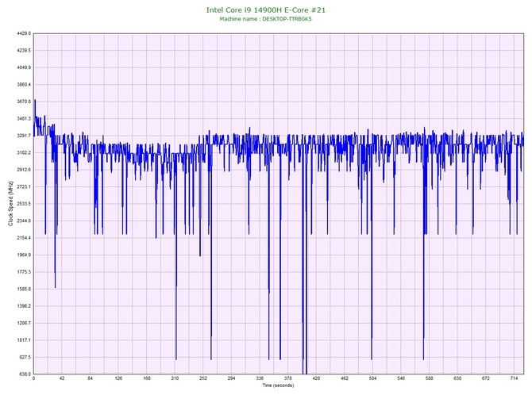Click the 2723.1 y-axis value
Screen dimensions: 532x399
(x=24, y=186)
